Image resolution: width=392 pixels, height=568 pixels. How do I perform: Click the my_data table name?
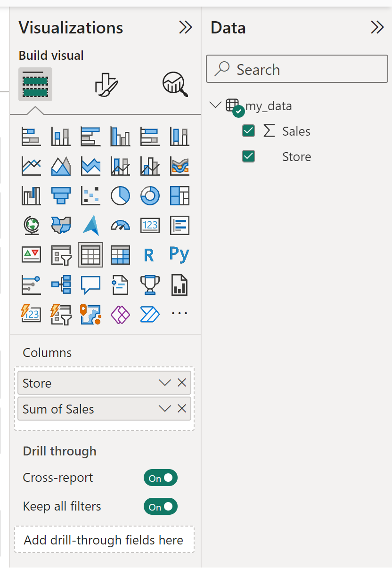(269, 106)
